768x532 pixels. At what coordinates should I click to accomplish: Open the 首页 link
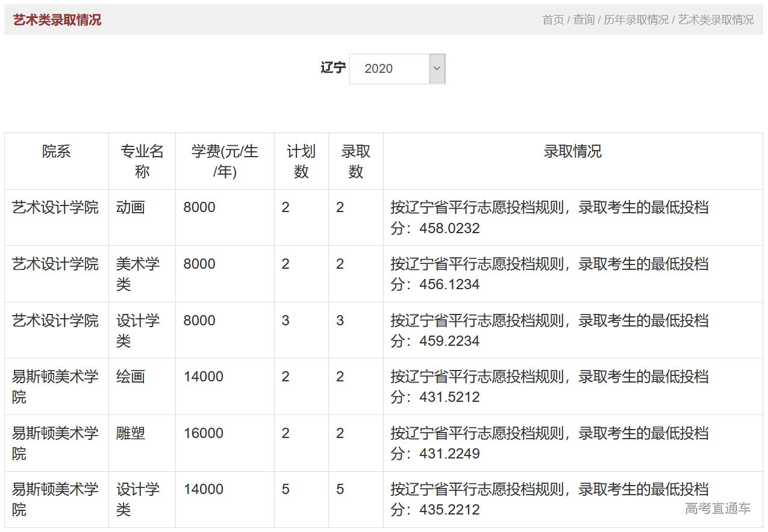tap(551, 20)
